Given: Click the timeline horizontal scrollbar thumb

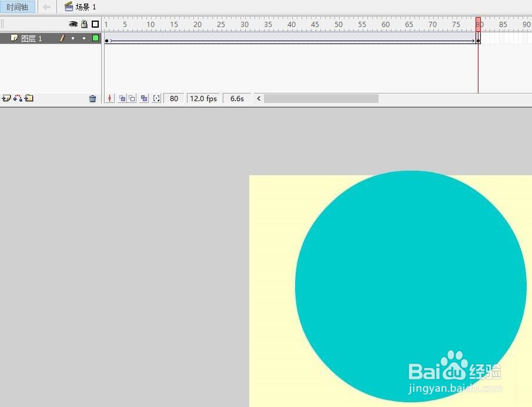Looking at the screenshot, I should click(x=322, y=98).
